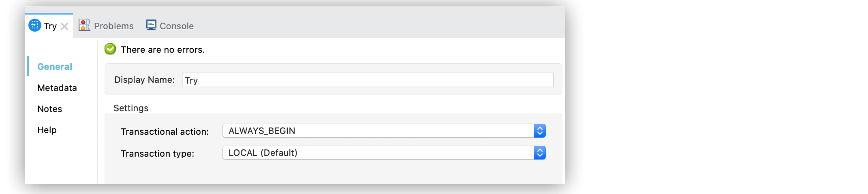Open the Metadata section
The image size is (868, 194).
[57, 88]
